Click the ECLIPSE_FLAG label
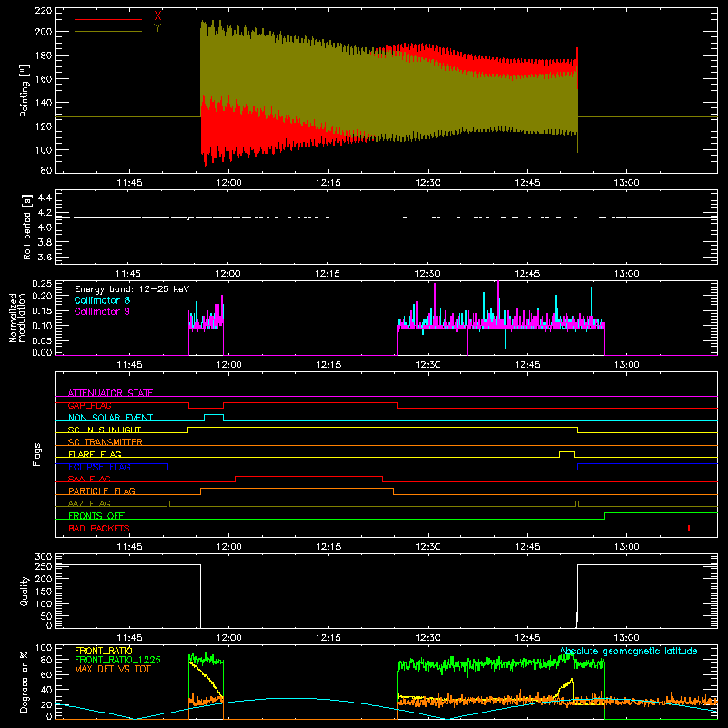 [99, 467]
